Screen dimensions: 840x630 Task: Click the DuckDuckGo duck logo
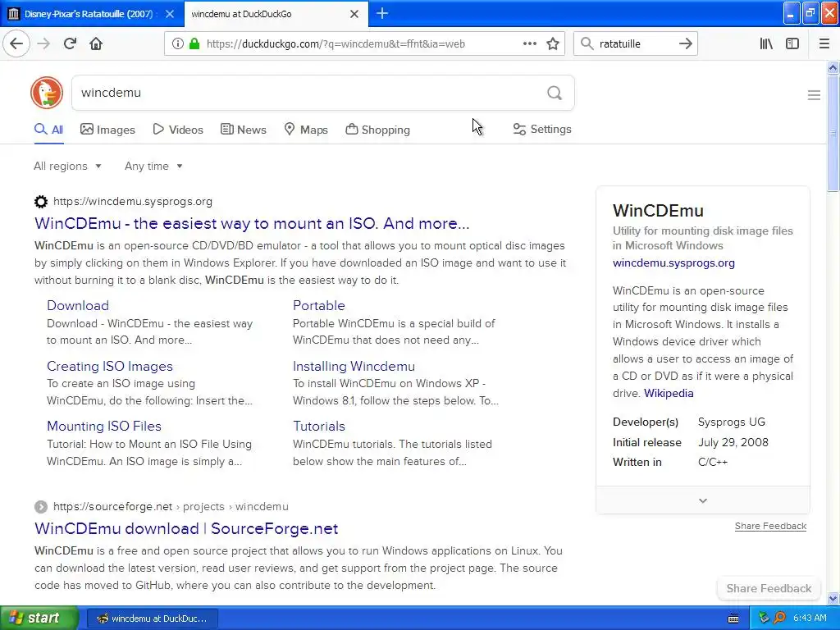point(47,93)
